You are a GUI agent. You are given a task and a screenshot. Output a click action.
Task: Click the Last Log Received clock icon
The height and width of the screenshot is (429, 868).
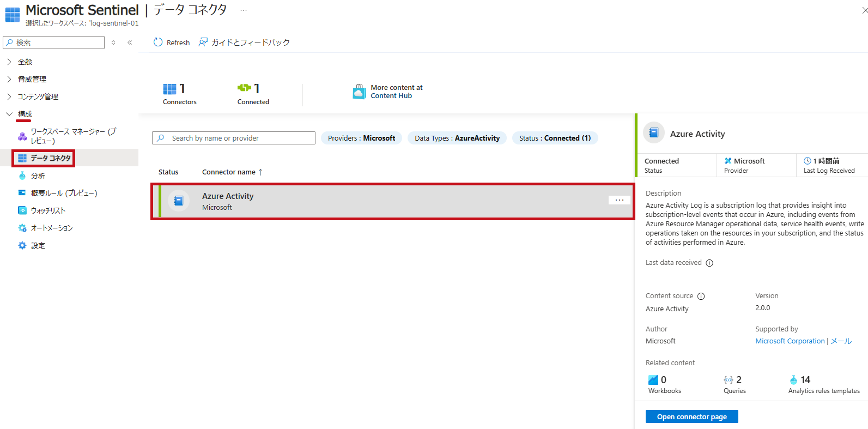[x=808, y=161]
